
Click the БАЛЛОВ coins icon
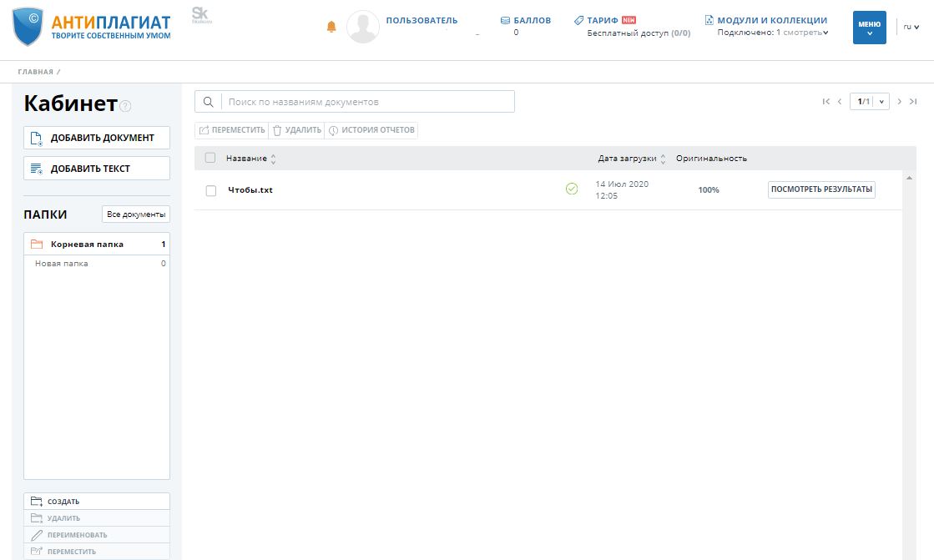pyautogui.click(x=505, y=20)
